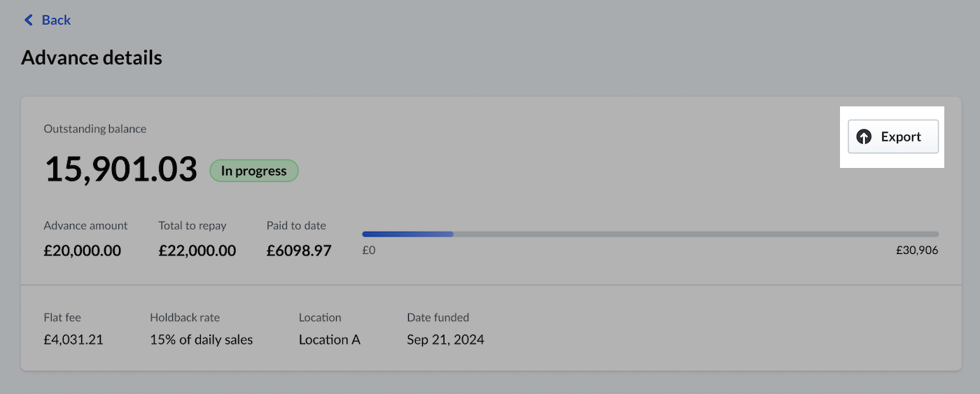
Task: Click the Advance details heading
Action: [92, 57]
